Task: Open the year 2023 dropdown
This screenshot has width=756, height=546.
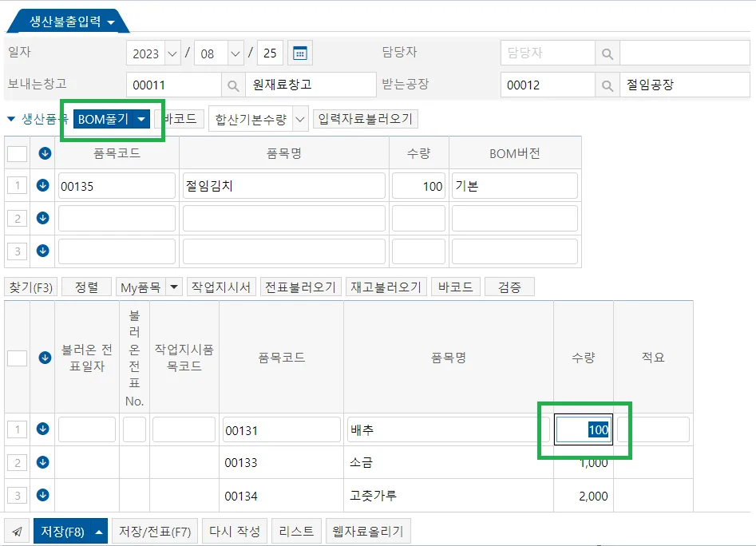Action: click(172, 53)
